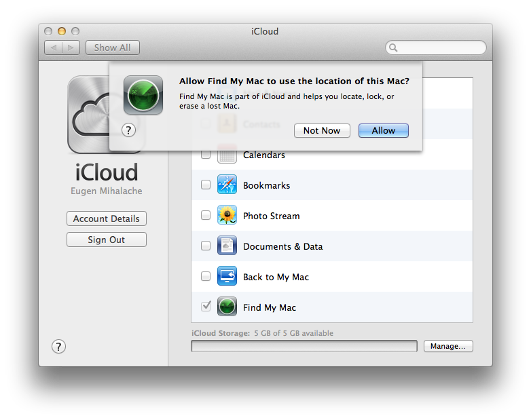Enable the Bookmarks checkbox
The width and height of the screenshot is (531, 420).
pos(206,185)
